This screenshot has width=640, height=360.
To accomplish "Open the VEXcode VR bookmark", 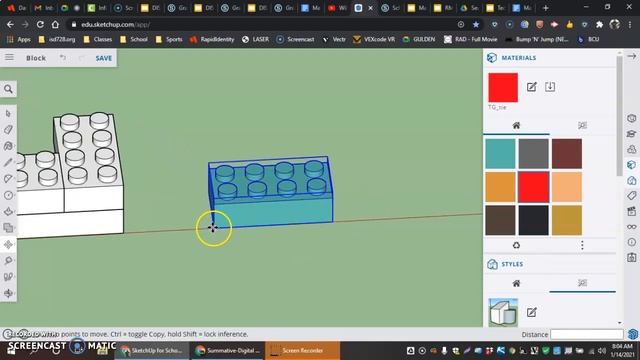I will 374,39.
